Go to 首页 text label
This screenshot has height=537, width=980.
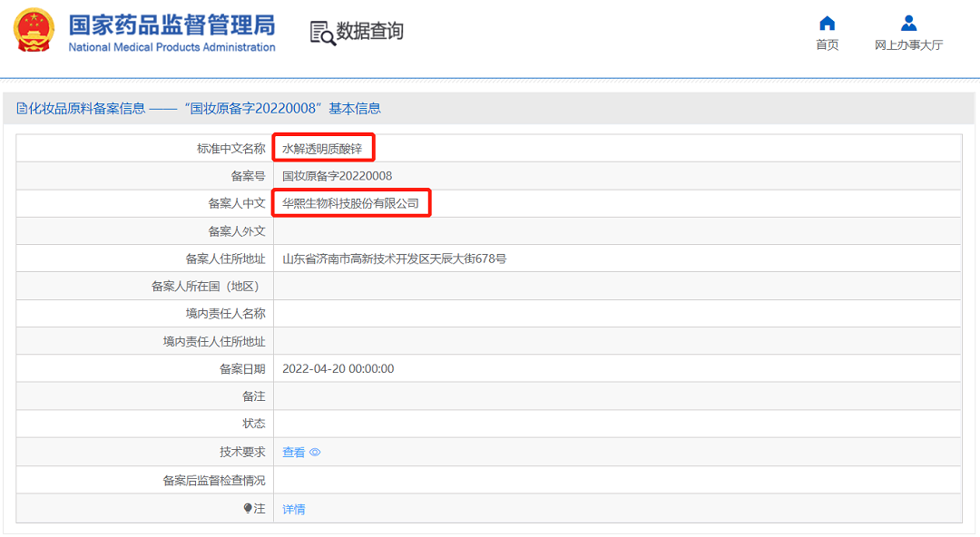pyautogui.click(x=827, y=45)
